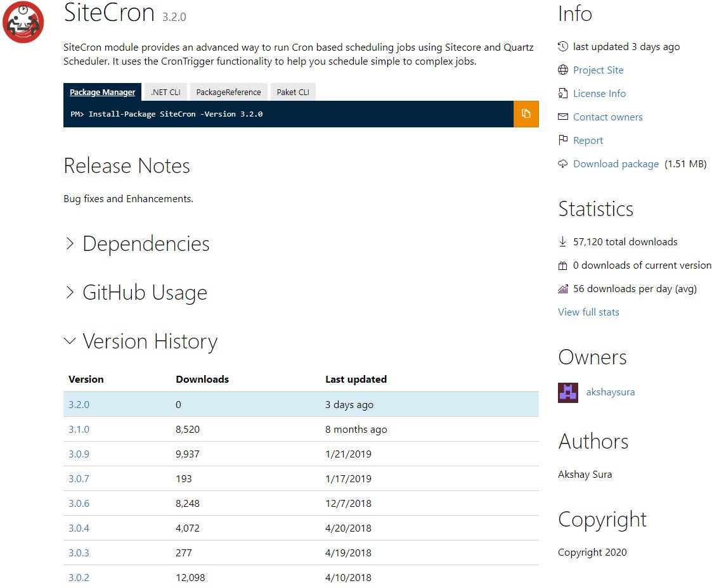Click the cloud download icon

562,164
